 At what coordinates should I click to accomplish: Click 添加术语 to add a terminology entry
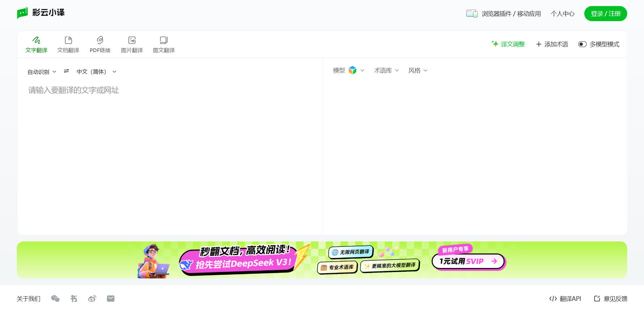coord(552,44)
